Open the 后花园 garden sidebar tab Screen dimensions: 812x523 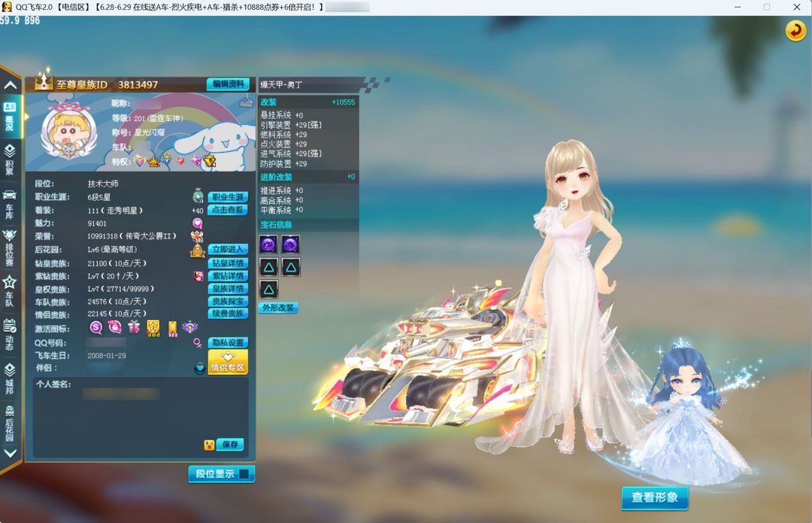[10, 423]
